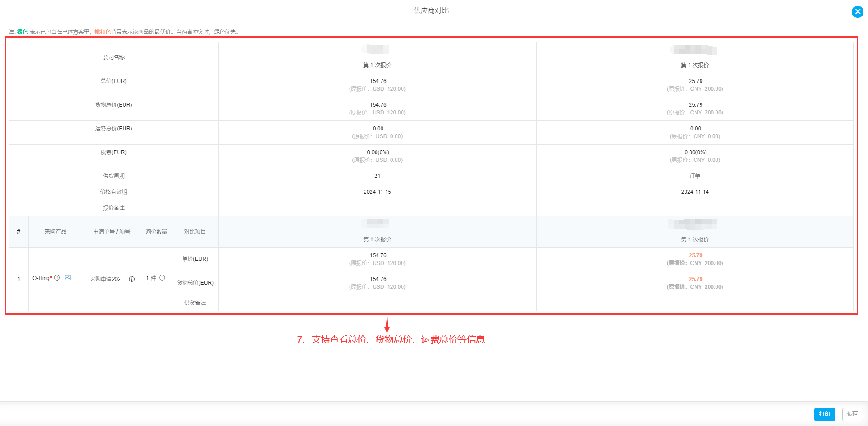This screenshot has height=426, width=868.
Task: Click the first supplier's tax value 0.00(0%)
Action: (378, 152)
